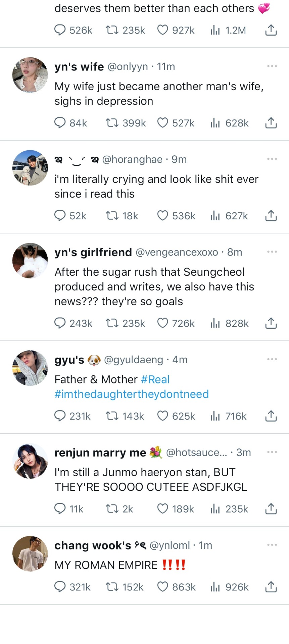The height and width of the screenshot is (644, 289).
Task: View analytics on the @vengeancexoxo tweet
Action: pyautogui.click(x=215, y=323)
